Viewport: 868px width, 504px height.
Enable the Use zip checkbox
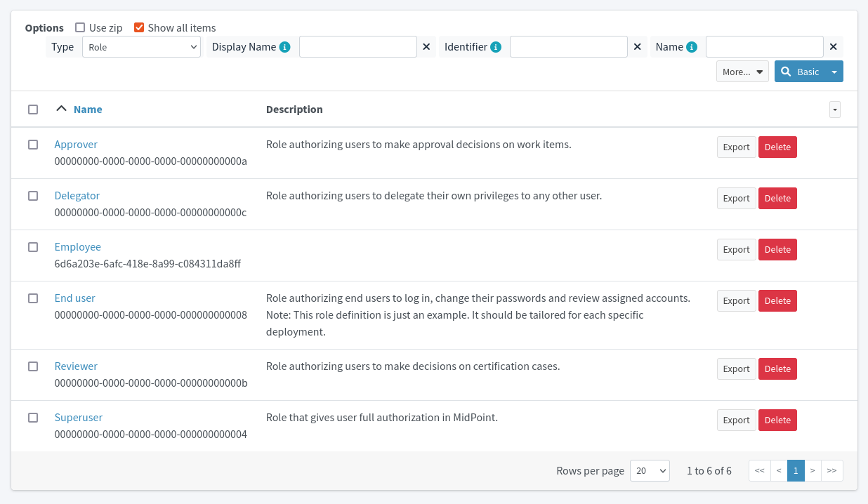(79, 27)
